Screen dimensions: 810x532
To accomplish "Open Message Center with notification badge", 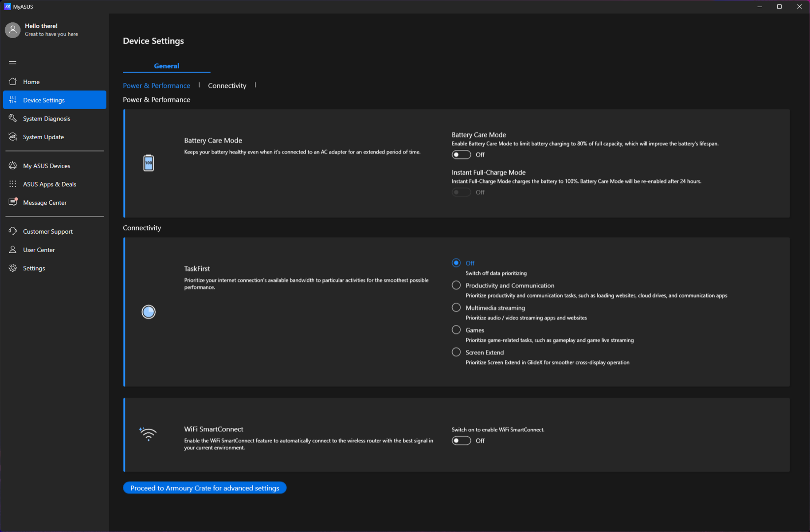I will point(44,203).
